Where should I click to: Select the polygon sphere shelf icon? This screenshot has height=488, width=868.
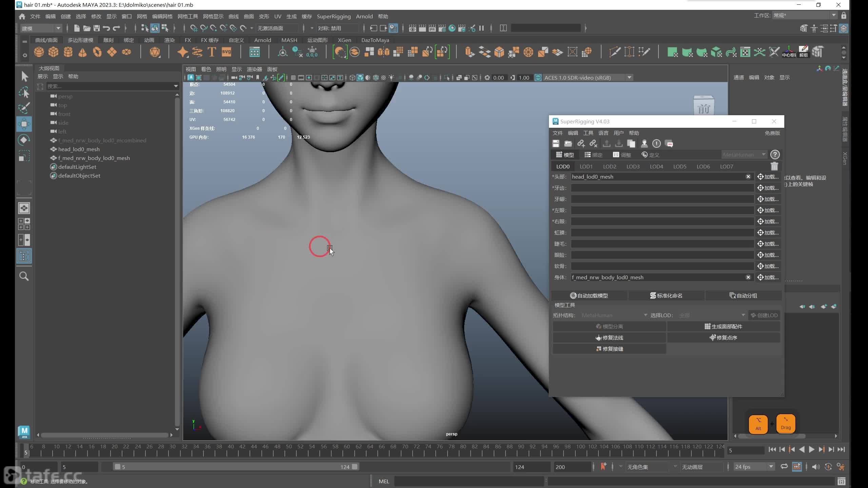pos(39,52)
